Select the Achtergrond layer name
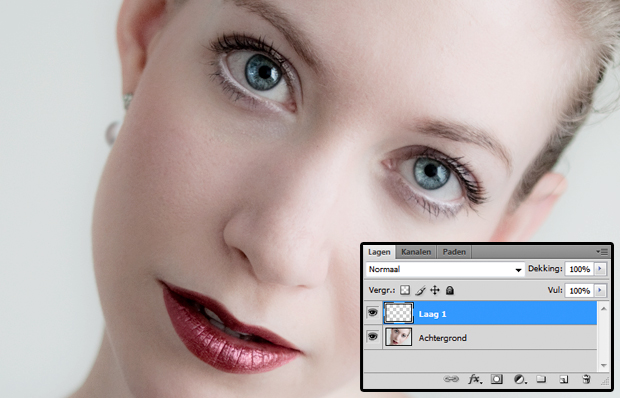Screen dimensions: 620x398 coord(442,338)
